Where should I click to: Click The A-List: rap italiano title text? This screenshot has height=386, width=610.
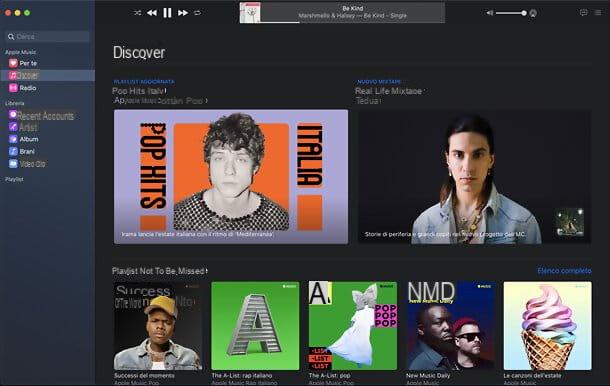242,375
